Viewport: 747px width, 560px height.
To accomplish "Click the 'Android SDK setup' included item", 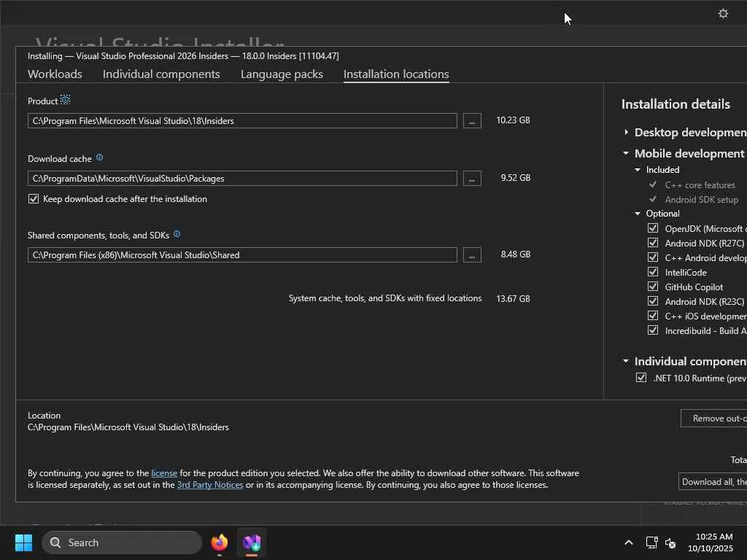I will pos(701,200).
